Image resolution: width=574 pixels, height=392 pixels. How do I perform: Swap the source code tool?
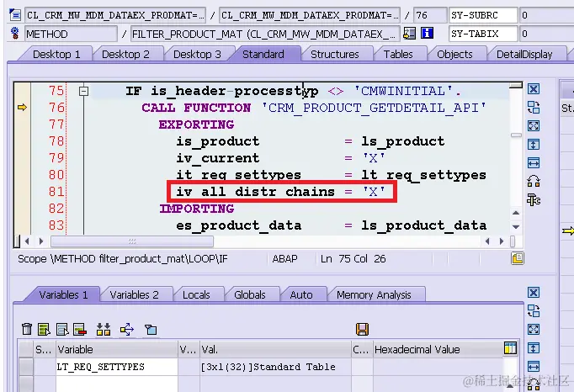point(534,107)
